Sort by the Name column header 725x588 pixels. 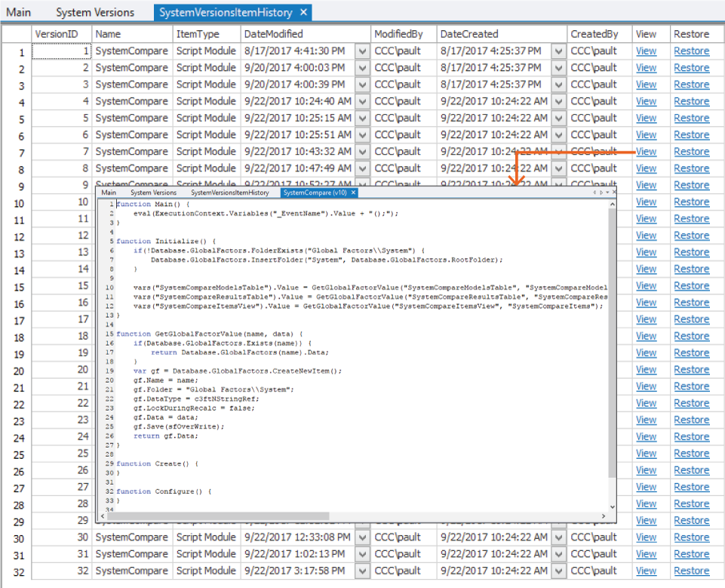132,34
